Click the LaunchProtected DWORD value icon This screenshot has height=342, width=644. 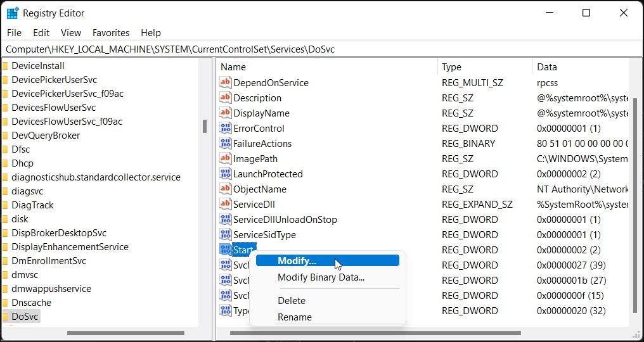(x=226, y=174)
